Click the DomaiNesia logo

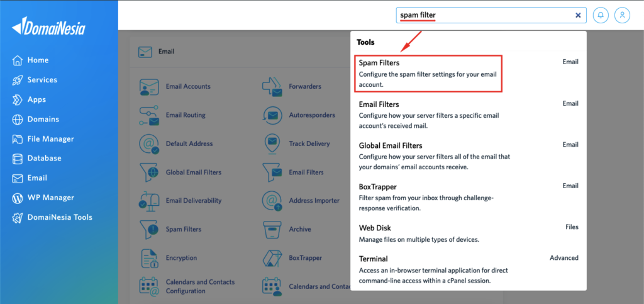coord(48,26)
